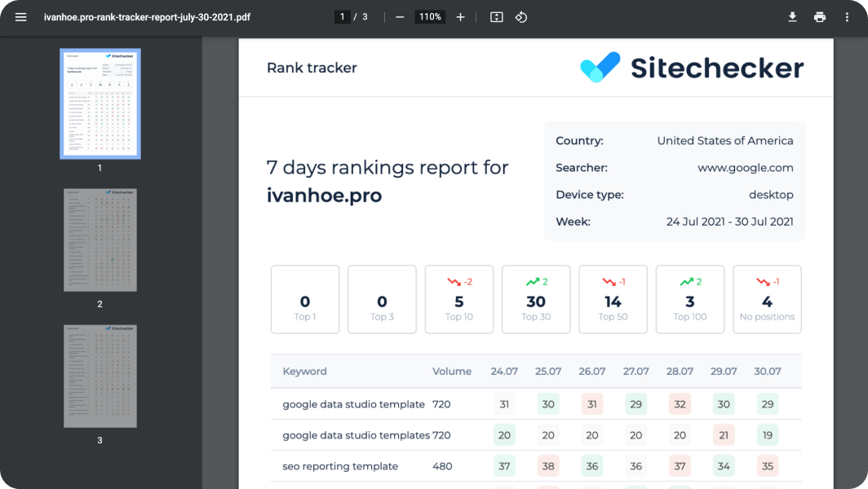The image size is (868, 489).
Task: Click the red down trend icon in No positions card
Action: click(763, 282)
